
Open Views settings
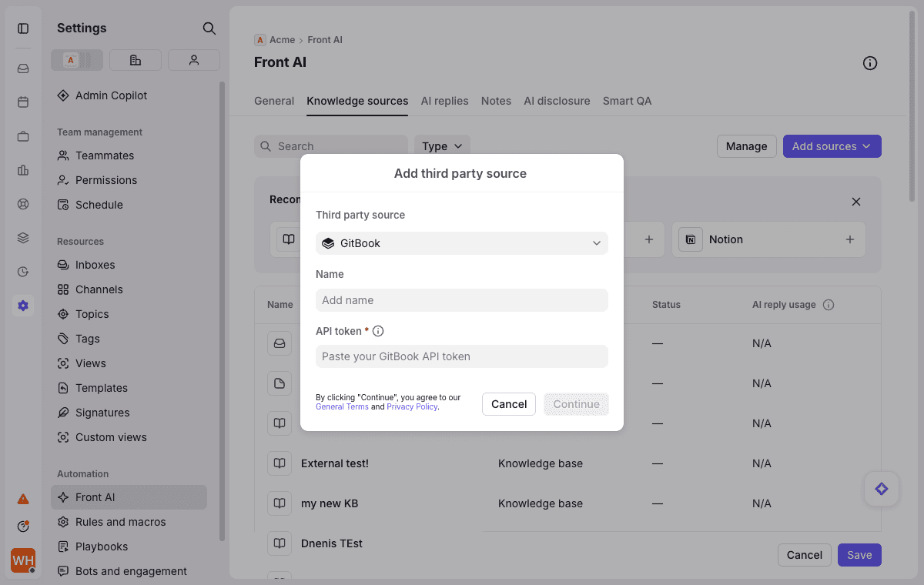[129, 363]
